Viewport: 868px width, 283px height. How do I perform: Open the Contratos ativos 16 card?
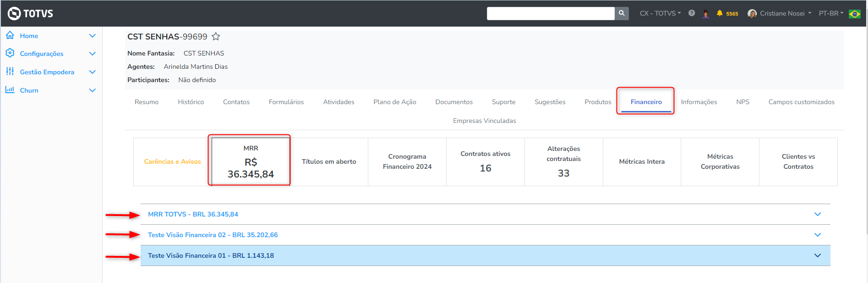[x=486, y=162]
